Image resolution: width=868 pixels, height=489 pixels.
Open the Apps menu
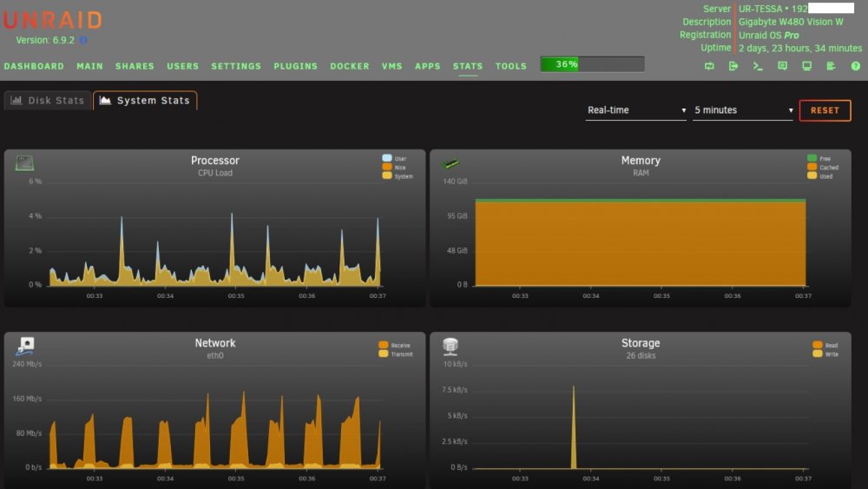pos(427,66)
